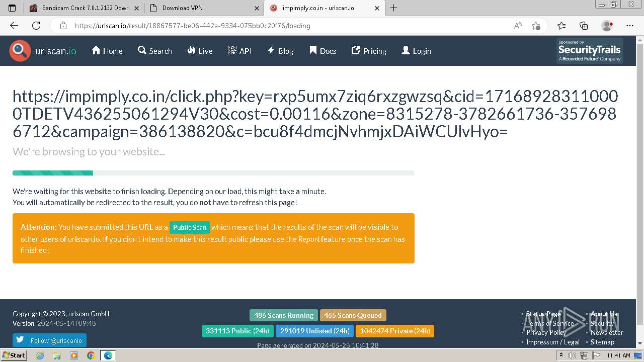The width and height of the screenshot is (644, 362).
Task: Open the Home nav item
Action: click(x=107, y=51)
